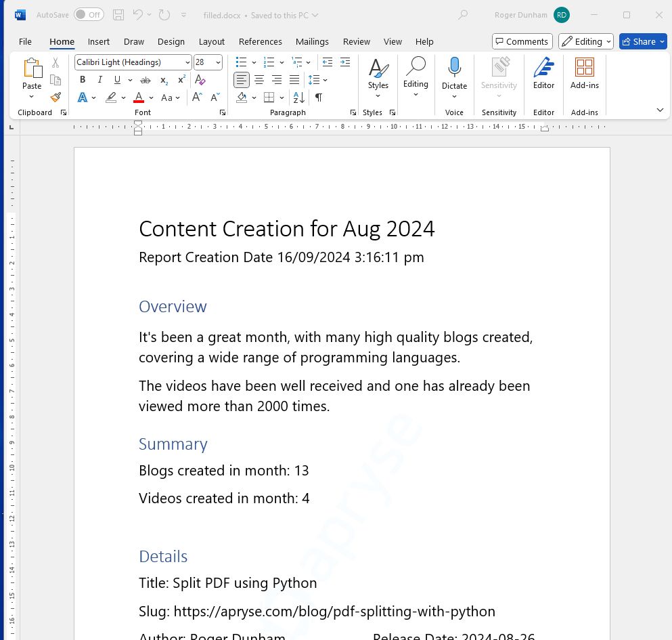This screenshot has width=672, height=640.
Task: Clear all formatting icon
Action: [x=200, y=80]
